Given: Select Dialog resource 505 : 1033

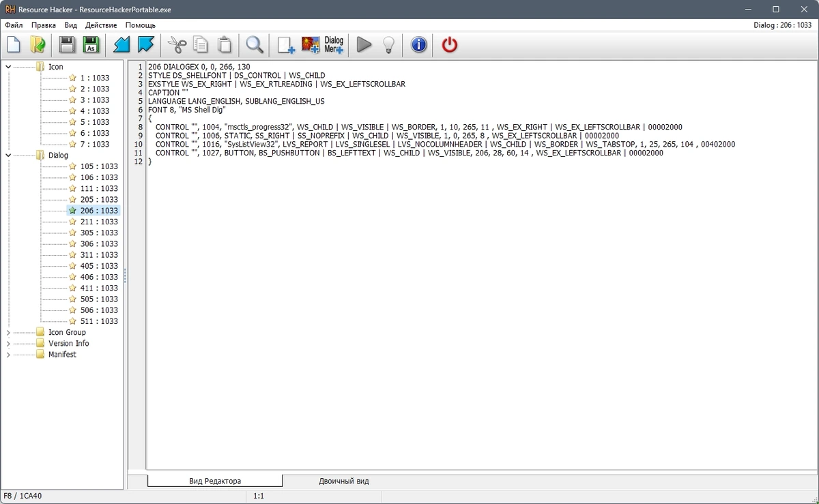Looking at the screenshot, I should (x=99, y=299).
